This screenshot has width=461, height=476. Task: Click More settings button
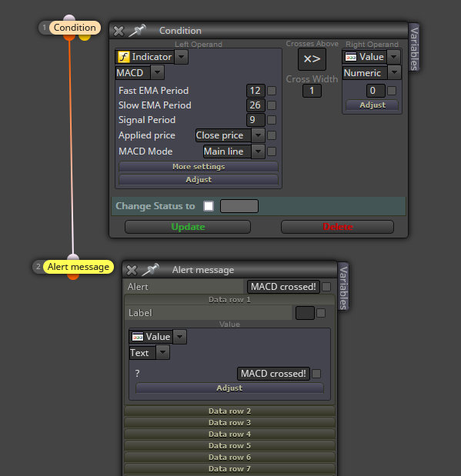[199, 167]
